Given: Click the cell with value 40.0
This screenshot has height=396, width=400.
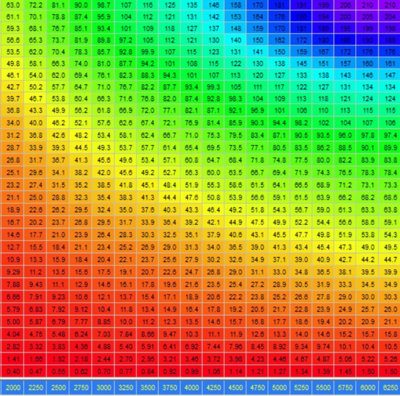Looking at the screenshot, I should click(x=36, y=123).
